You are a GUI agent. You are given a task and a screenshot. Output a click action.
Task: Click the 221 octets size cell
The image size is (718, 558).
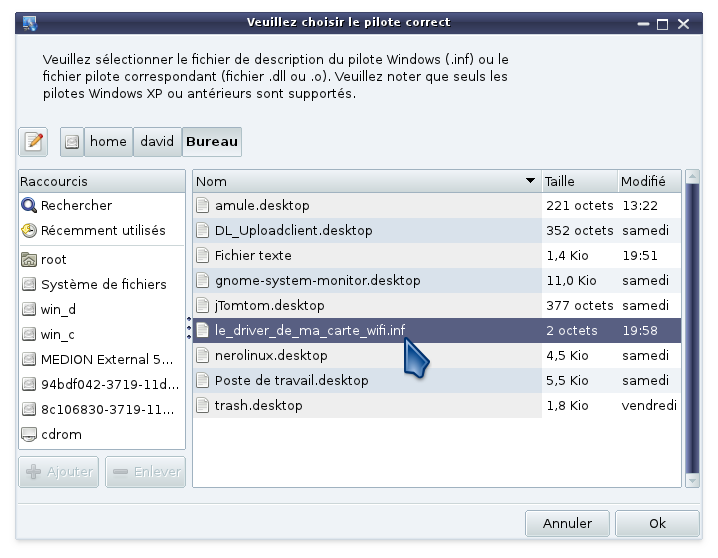(x=580, y=206)
